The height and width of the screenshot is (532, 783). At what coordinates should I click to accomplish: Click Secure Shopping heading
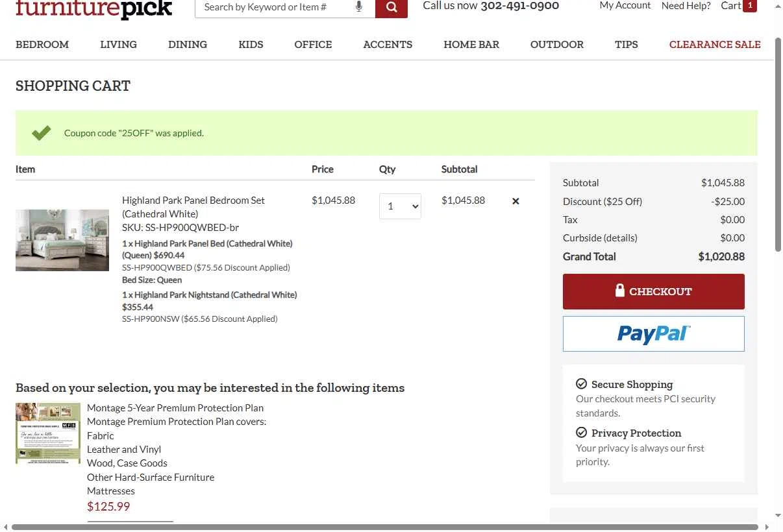[x=632, y=385]
